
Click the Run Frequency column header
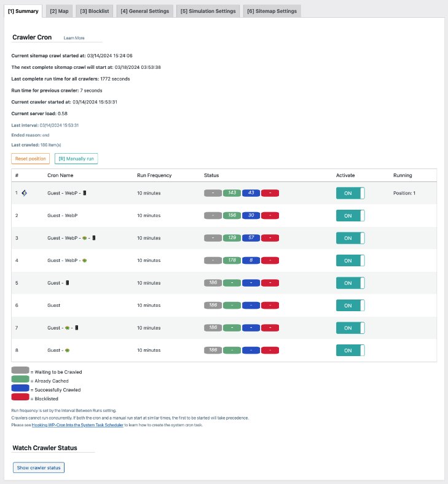tap(154, 175)
